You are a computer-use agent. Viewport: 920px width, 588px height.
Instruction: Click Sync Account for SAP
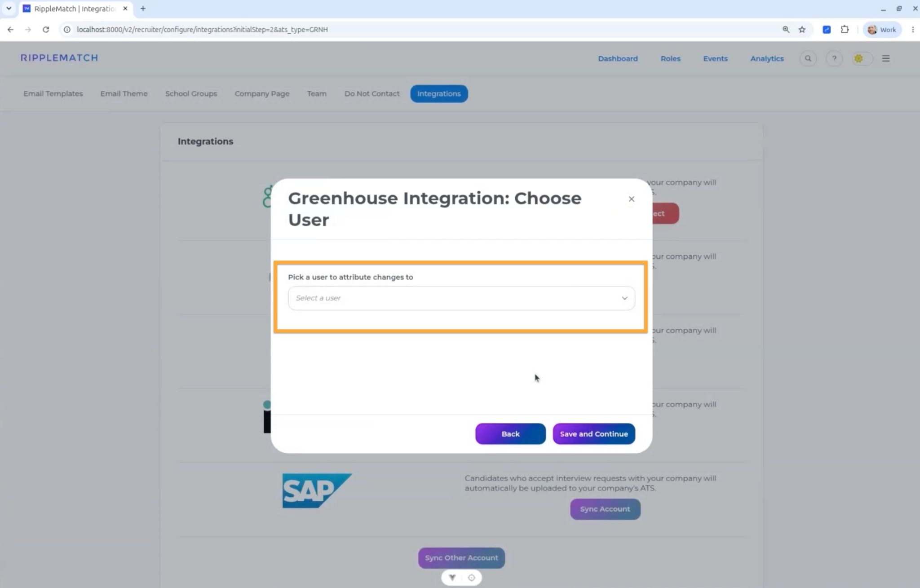[605, 509]
